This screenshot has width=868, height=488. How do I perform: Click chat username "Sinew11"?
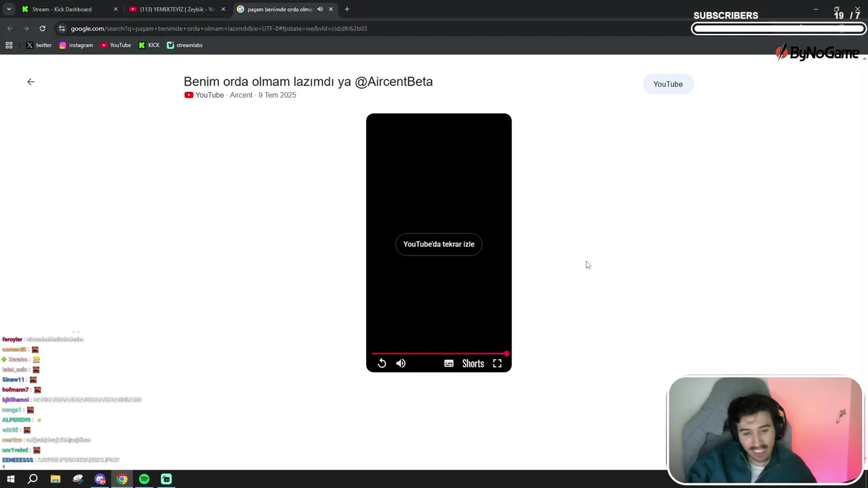[x=13, y=380]
